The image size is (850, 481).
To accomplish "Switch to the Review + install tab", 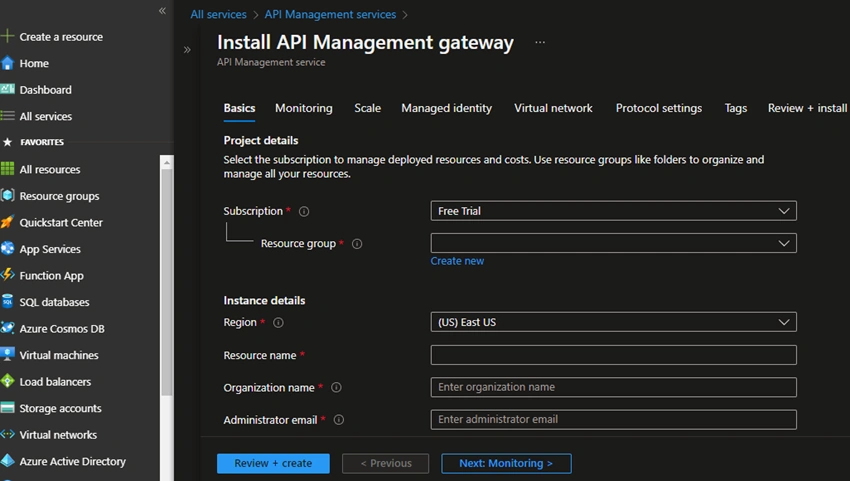I will click(x=807, y=108).
